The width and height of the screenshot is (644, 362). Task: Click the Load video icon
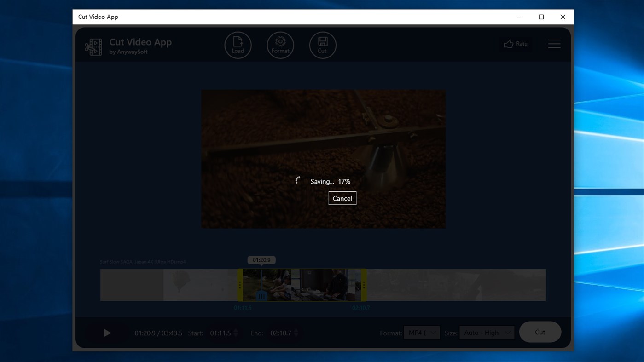[x=238, y=45]
